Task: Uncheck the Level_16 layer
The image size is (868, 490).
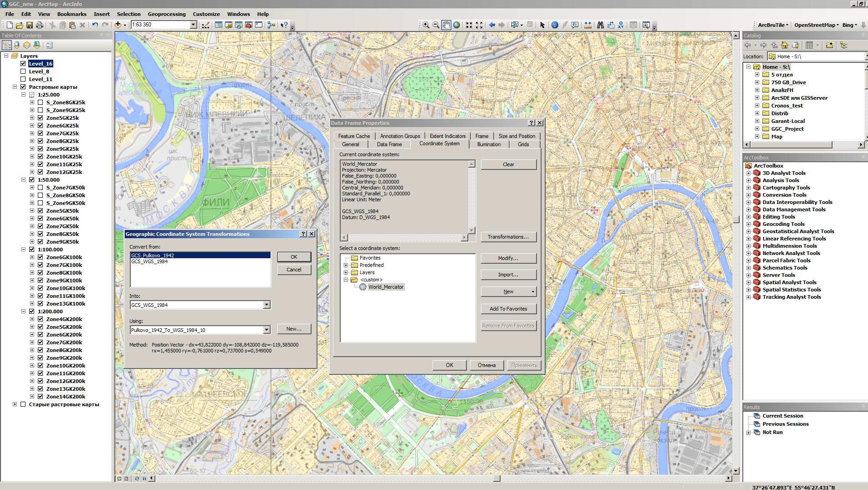Action: tap(23, 64)
